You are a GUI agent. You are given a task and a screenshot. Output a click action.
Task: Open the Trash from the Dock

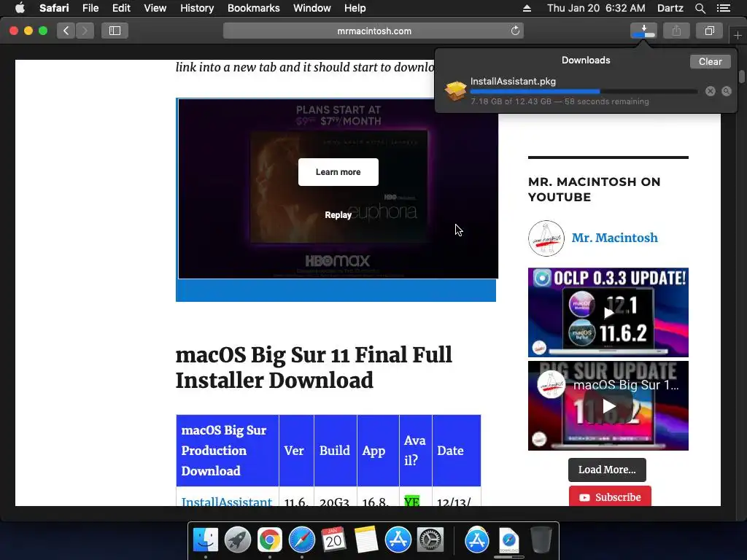541,540
